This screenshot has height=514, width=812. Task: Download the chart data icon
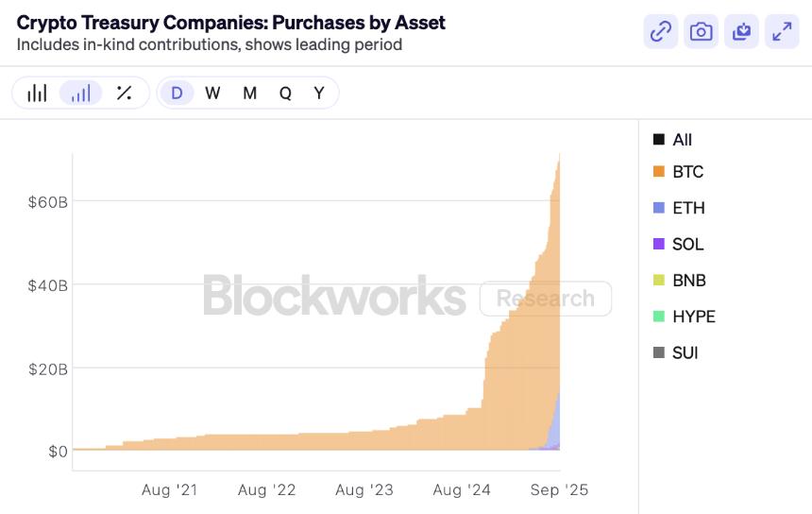[x=742, y=31]
